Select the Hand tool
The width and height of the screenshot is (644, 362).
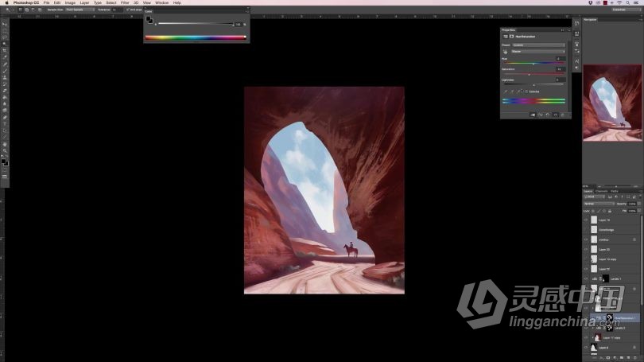5,144
